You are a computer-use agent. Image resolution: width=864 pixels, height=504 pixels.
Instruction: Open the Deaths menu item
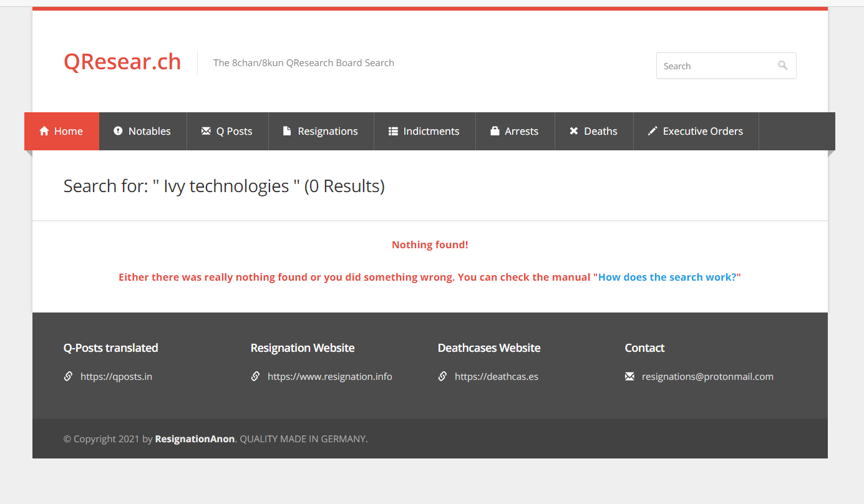point(594,131)
